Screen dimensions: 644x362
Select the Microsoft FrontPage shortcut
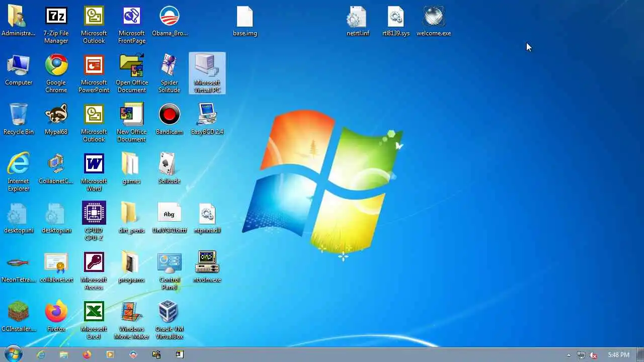[x=132, y=25]
